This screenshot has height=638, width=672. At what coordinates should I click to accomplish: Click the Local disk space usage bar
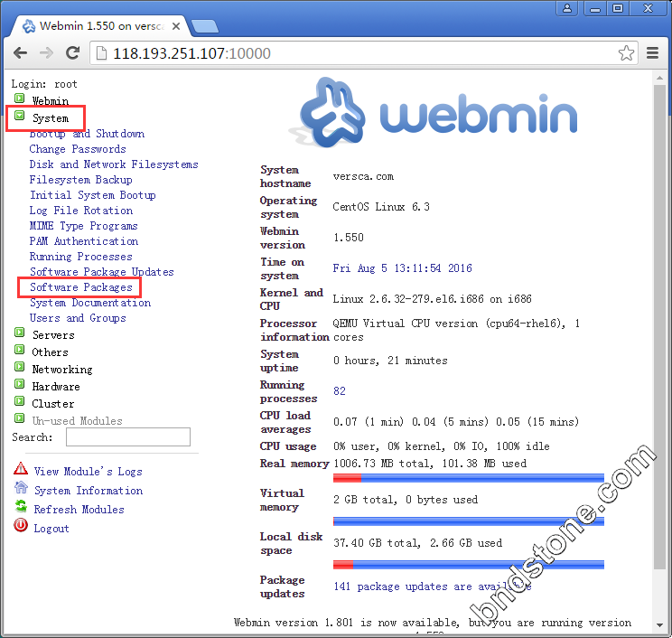click(469, 565)
